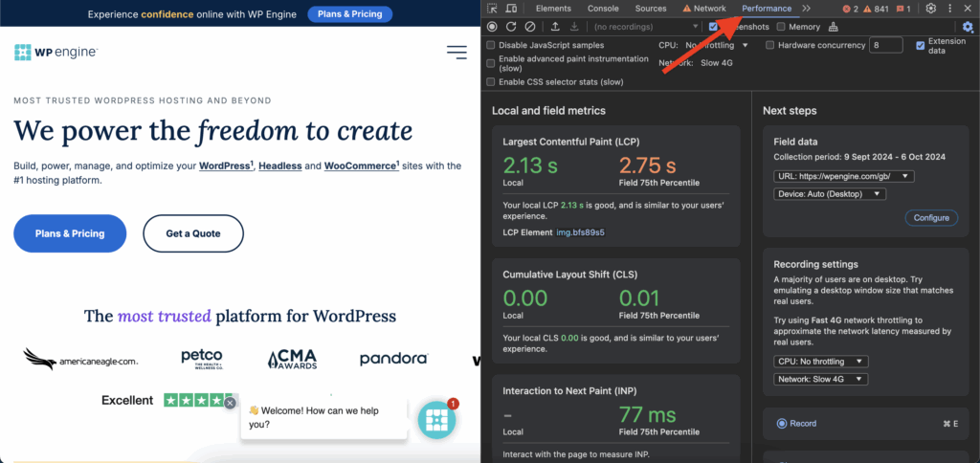Click the 'Excellent' rating text
This screenshot has width=980, height=463.
127,400
